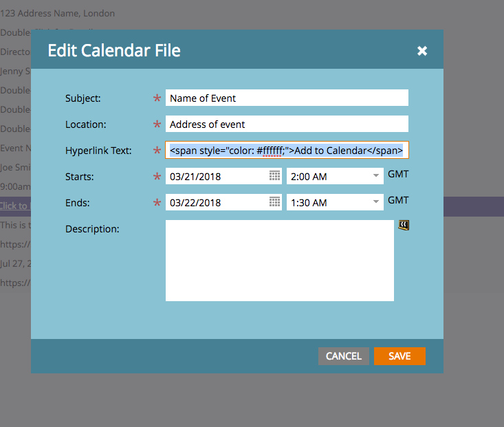Select the Hyperlink Text input field
The width and height of the screenshot is (504, 427).
(287, 150)
